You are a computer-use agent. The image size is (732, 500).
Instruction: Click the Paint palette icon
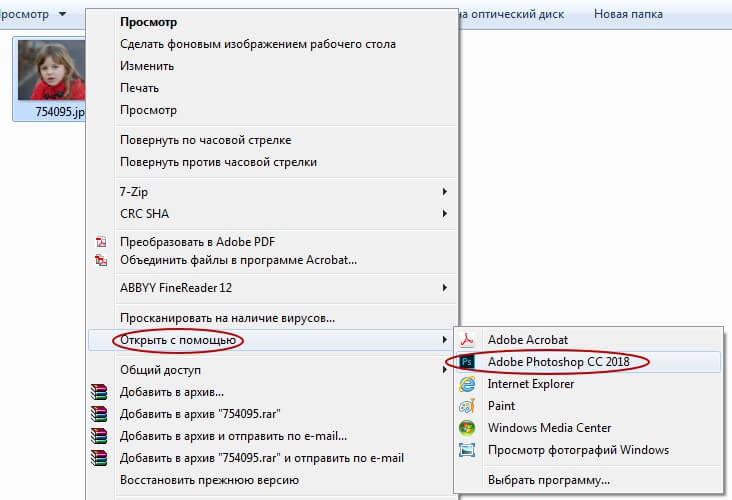click(467, 406)
